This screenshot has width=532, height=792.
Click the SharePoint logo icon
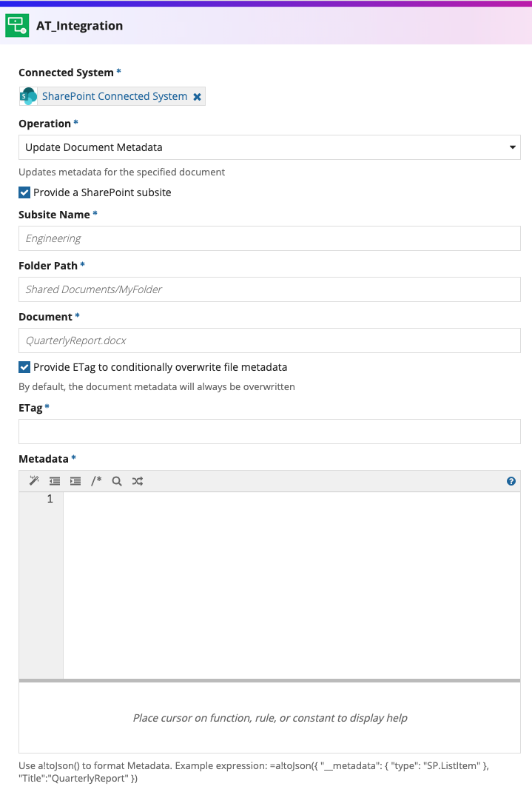coord(29,96)
